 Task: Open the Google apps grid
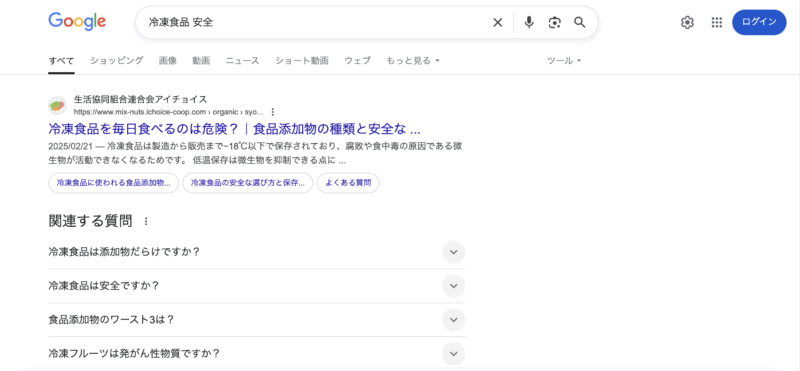(x=717, y=22)
